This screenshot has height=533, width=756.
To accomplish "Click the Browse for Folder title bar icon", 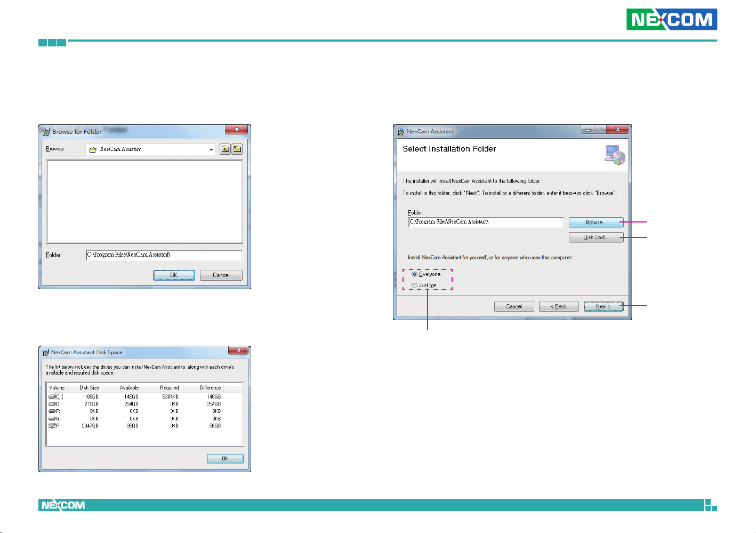I will pos(46,132).
